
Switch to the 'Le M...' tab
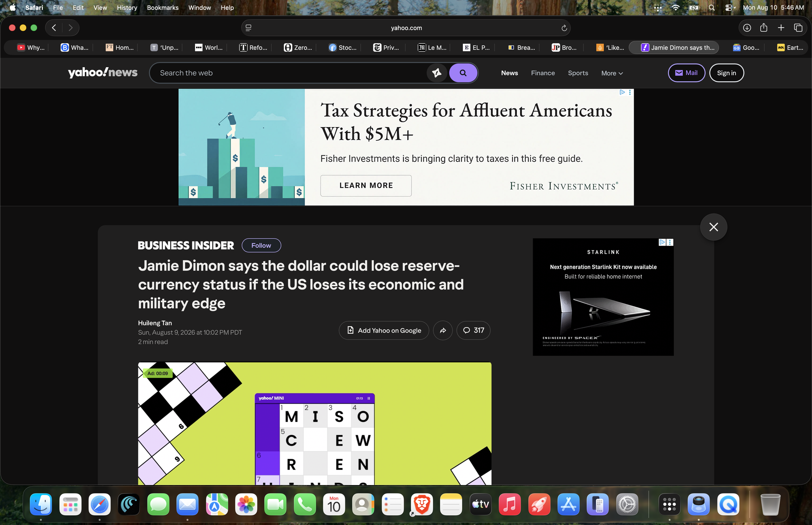[432, 48]
